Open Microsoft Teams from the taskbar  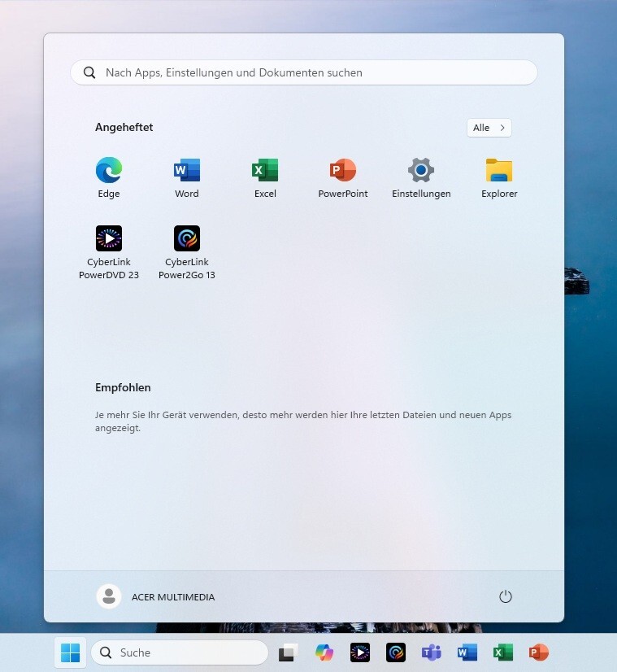431,652
